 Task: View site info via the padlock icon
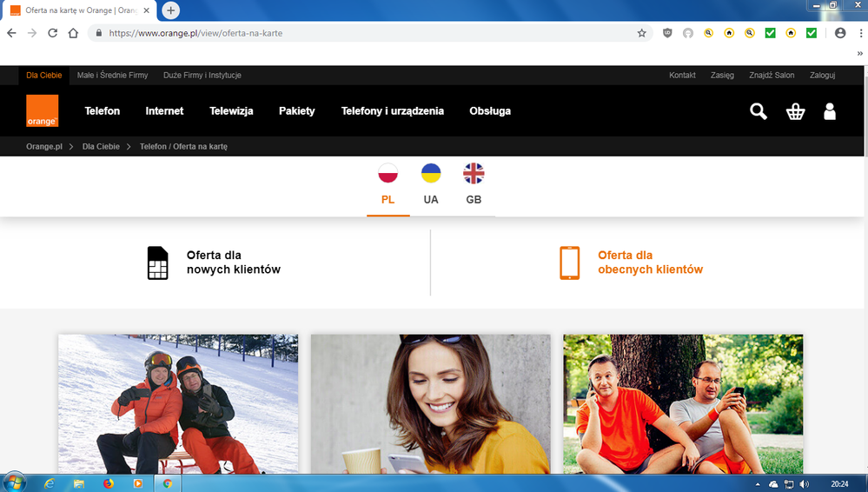(98, 33)
